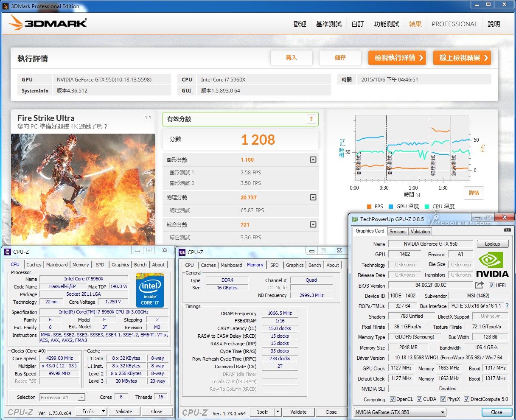This screenshot has height=420, width=516.
Task: Click Close button in GPU-Z
Action: (x=496, y=412)
